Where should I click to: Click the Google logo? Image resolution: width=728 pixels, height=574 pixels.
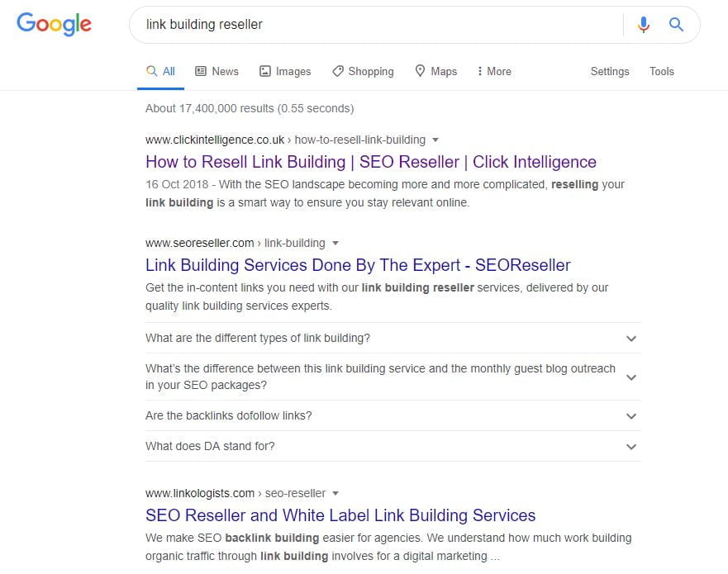[x=54, y=24]
